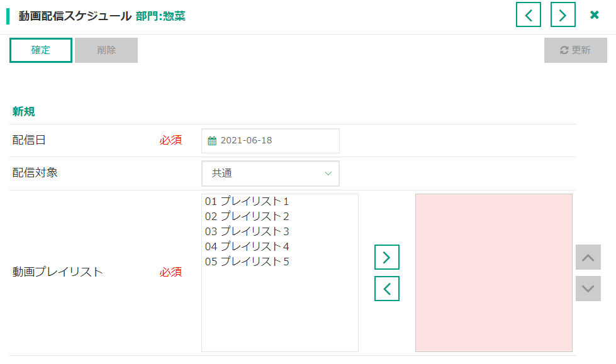This screenshot has height=364, width=616.
Task: Pick 04 プレイリスト4 from the list
Action: pyautogui.click(x=247, y=246)
